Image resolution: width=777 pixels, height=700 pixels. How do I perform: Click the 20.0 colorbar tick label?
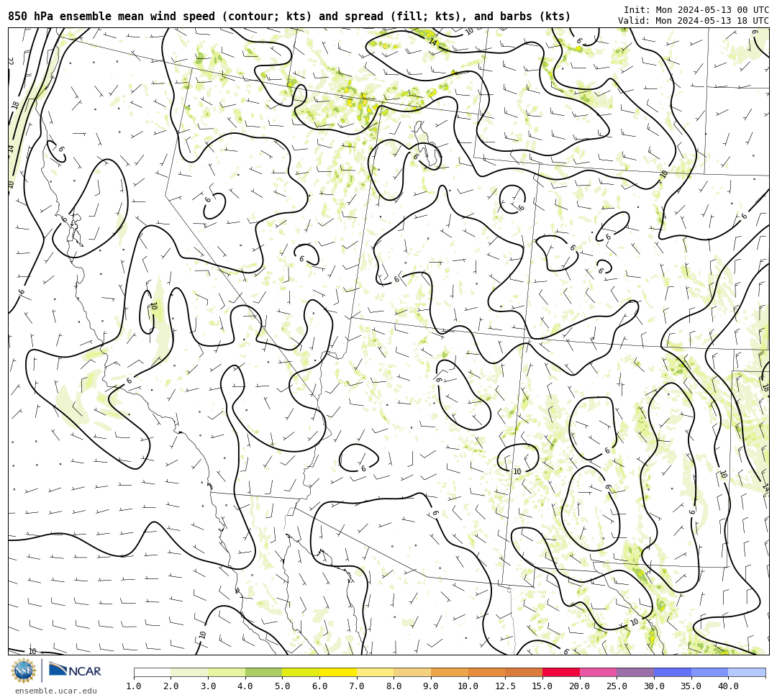[x=580, y=686]
